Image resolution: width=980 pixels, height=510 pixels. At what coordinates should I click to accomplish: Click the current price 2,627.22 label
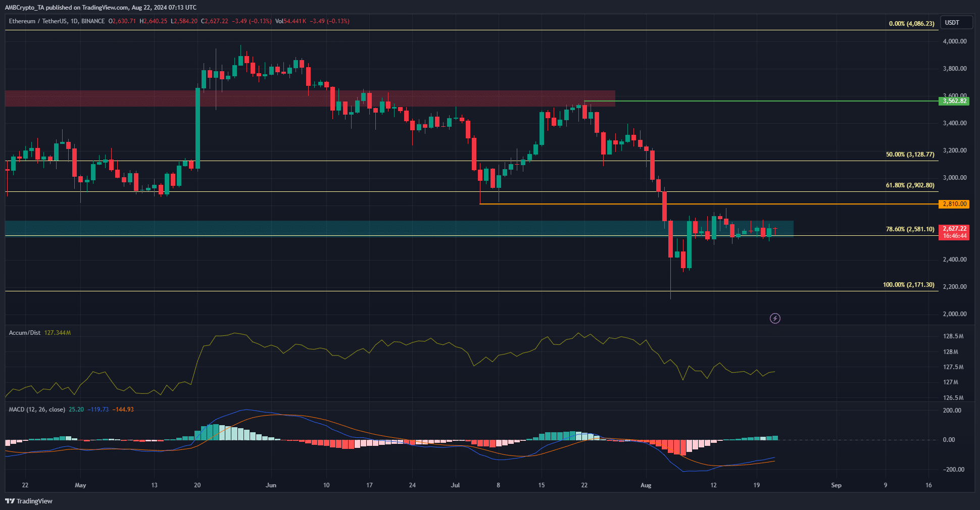(x=954, y=229)
